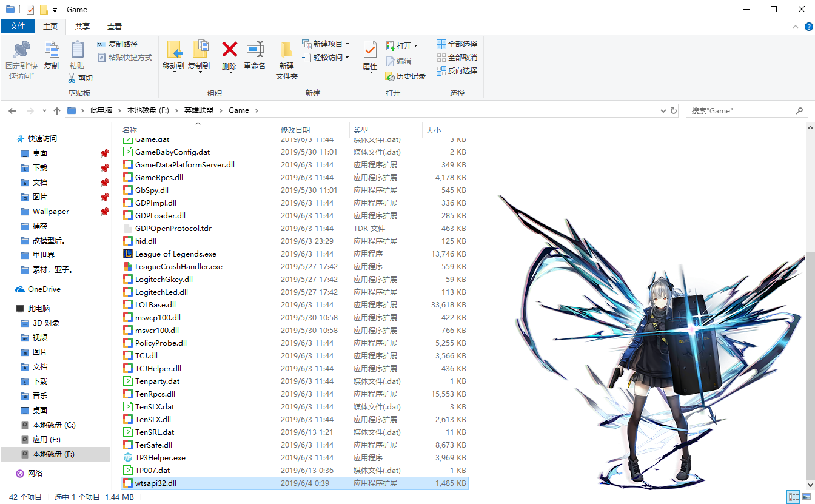Click the Up one level arrow

[x=57, y=111]
